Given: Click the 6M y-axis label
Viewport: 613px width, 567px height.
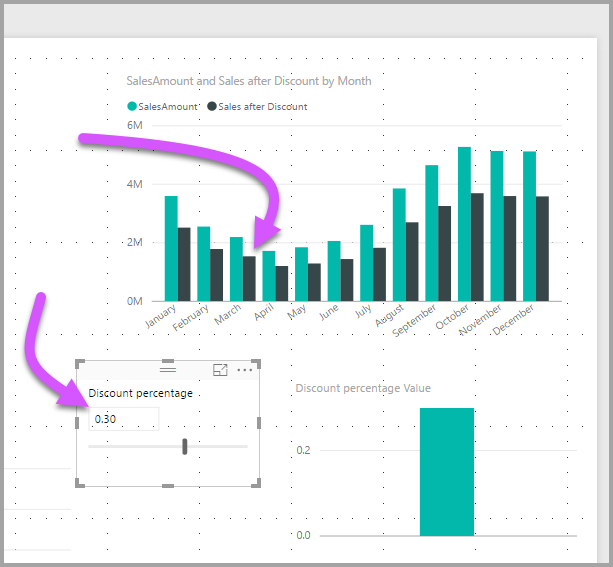Looking at the screenshot, I should click(x=134, y=125).
